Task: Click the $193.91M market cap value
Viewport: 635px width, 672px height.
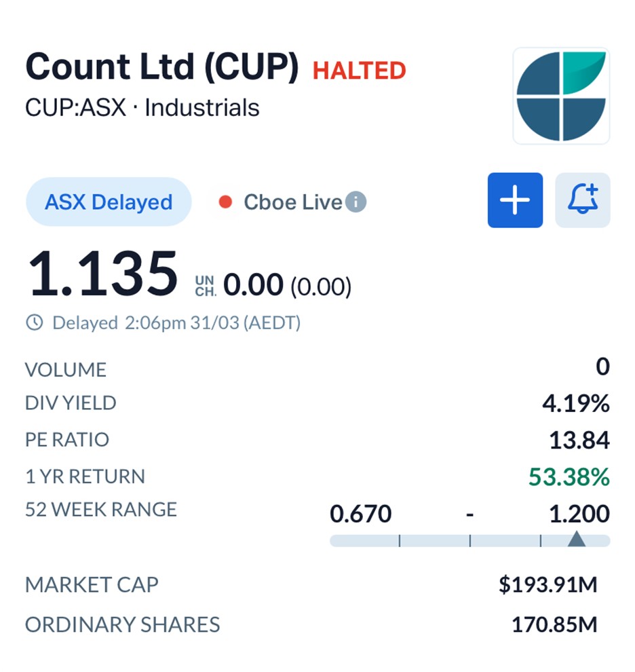Action: pos(547,585)
